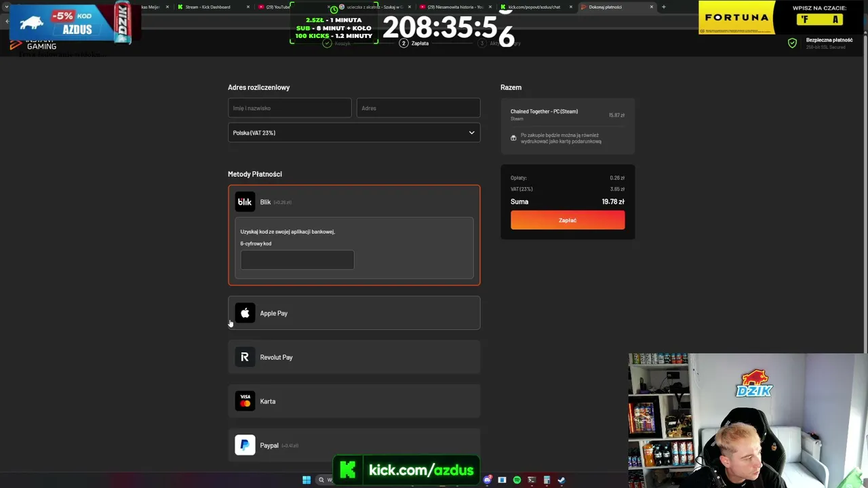This screenshot has height=488, width=868.
Task: Click 'Uzyskaj kod ze swojej aplikacji bankowej.' text
Action: coord(288,232)
